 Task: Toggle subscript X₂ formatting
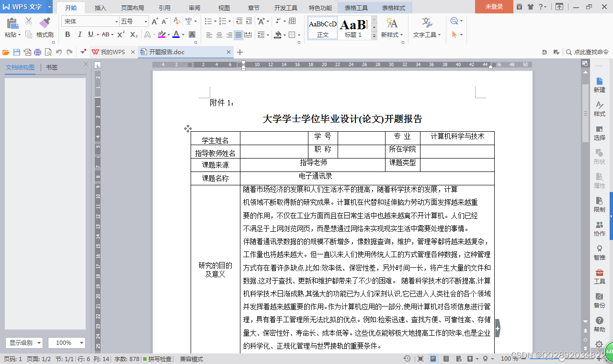tap(134, 34)
